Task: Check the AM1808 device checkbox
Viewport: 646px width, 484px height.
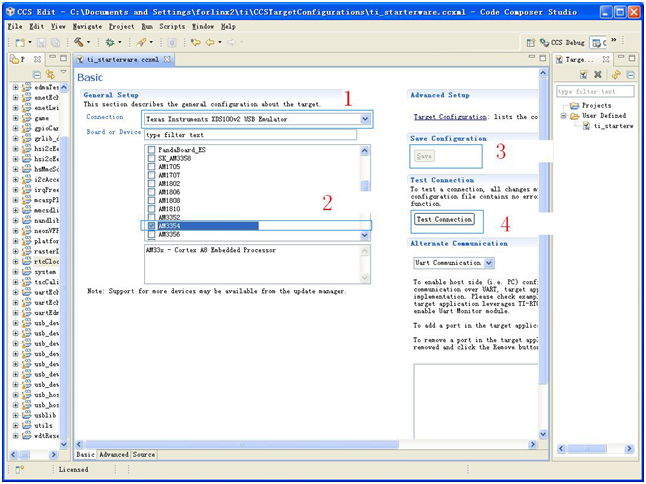Action: [x=151, y=201]
